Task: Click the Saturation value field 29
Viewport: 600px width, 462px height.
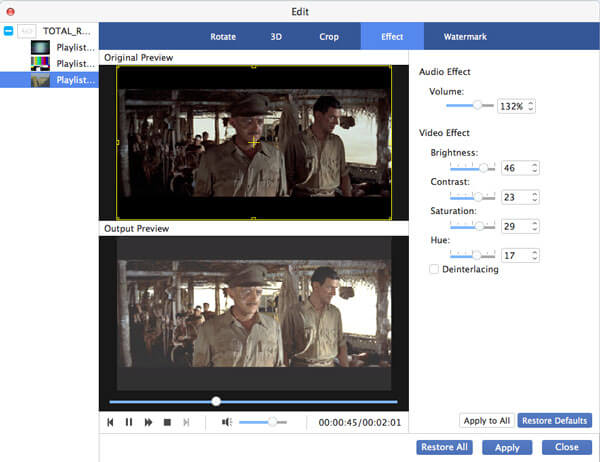Action: [520, 226]
